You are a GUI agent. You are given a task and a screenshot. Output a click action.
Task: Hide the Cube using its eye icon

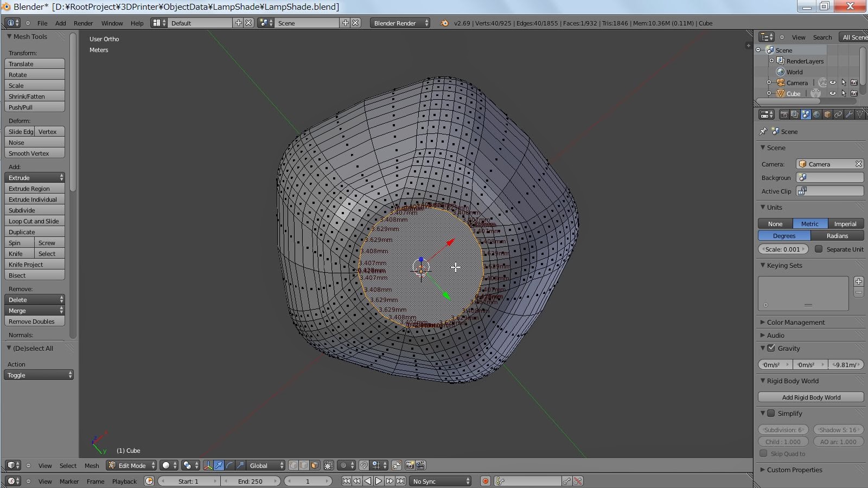click(x=833, y=93)
